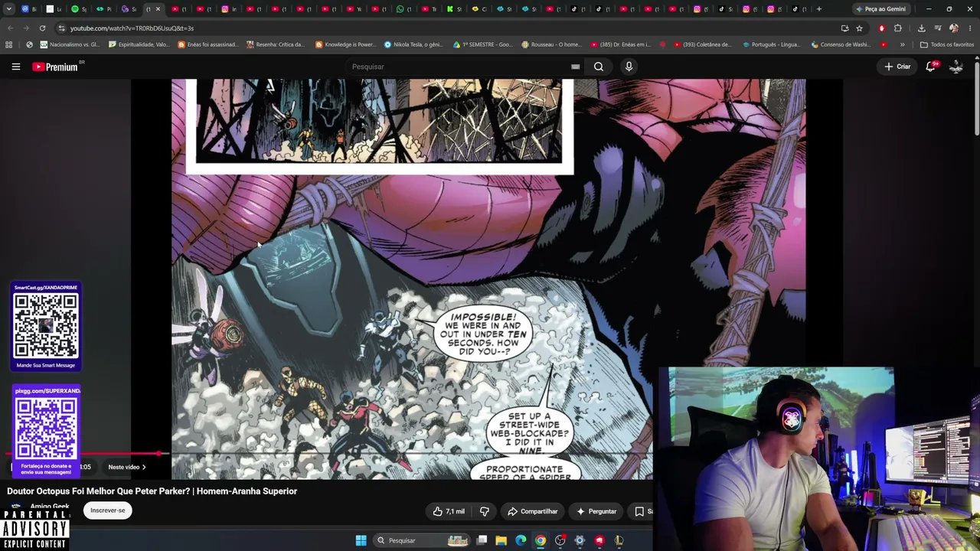The height and width of the screenshot is (551, 980).
Task: Start voice search with the microphone icon
Action: tap(629, 67)
